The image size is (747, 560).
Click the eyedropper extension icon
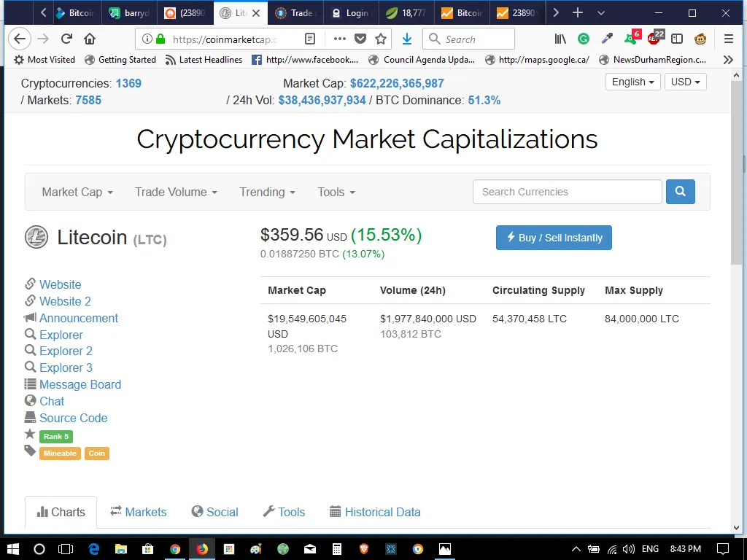pos(607,39)
